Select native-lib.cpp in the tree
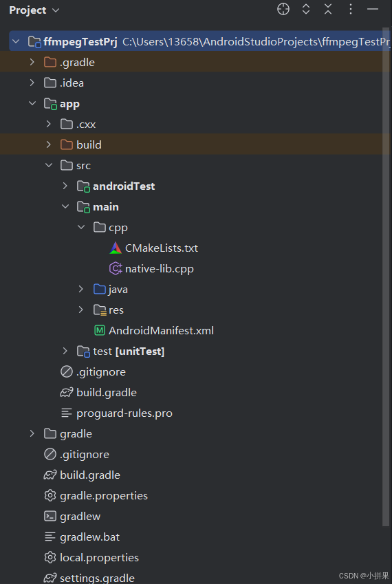Screen dimensions: 392x584 coord(160,268)
